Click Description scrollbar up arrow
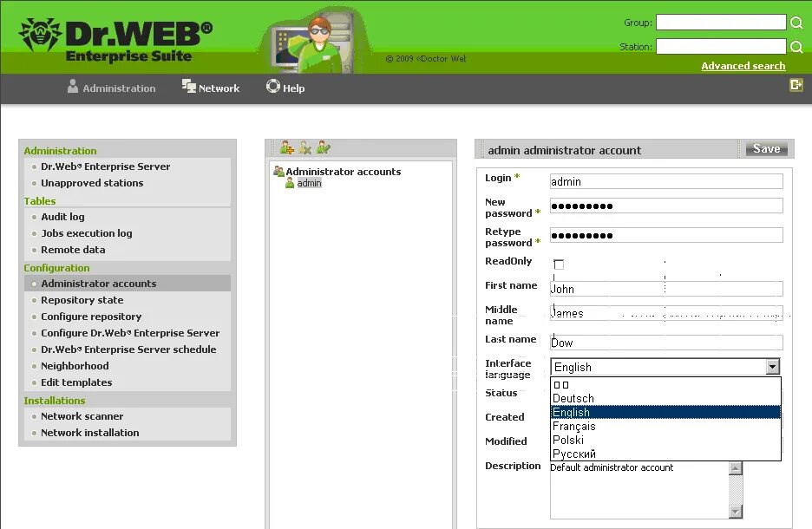 tap(736, 468)
